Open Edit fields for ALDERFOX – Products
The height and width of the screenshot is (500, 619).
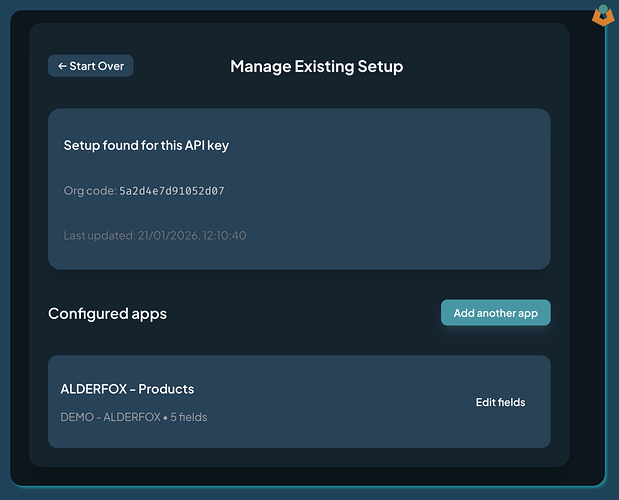[x=500, y=402]
